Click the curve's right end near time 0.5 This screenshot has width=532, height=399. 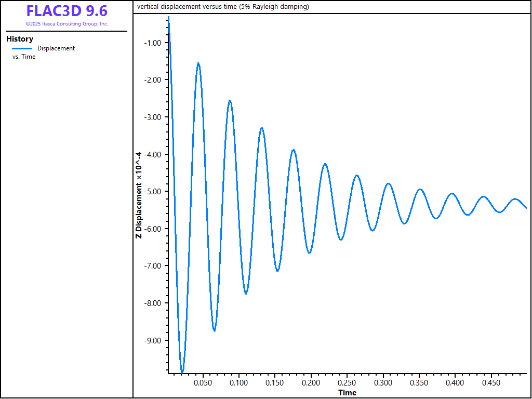[526, 208]
